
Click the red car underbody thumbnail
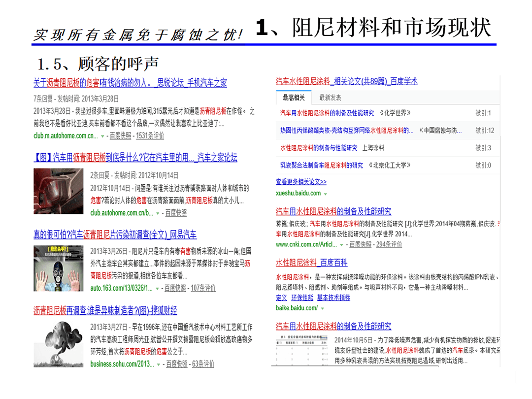[58, 191]
